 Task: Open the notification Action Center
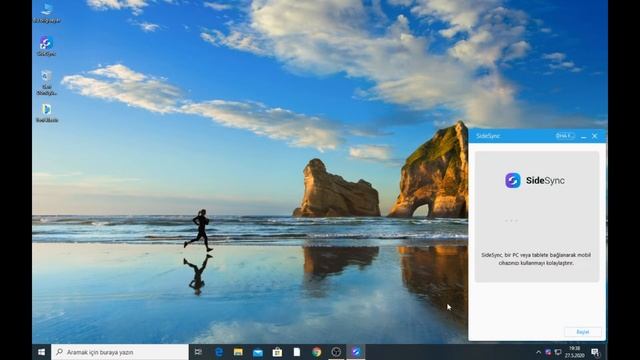595,352
